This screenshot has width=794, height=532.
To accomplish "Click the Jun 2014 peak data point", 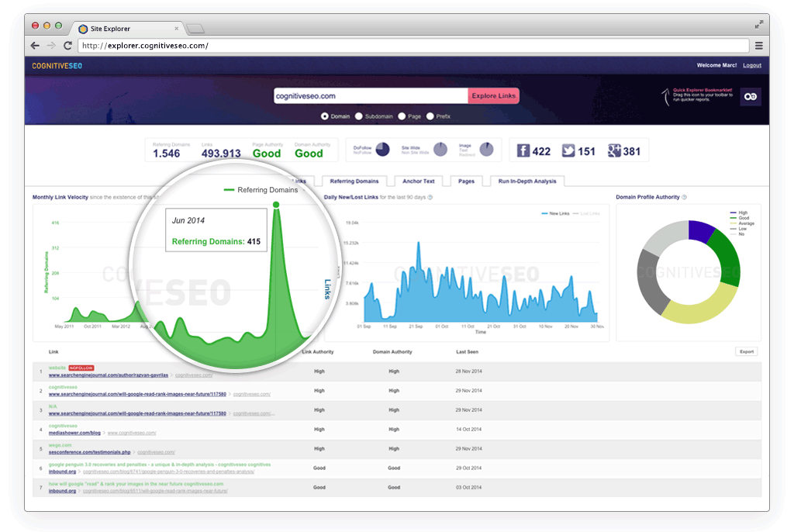I will (x=276, y=205).
